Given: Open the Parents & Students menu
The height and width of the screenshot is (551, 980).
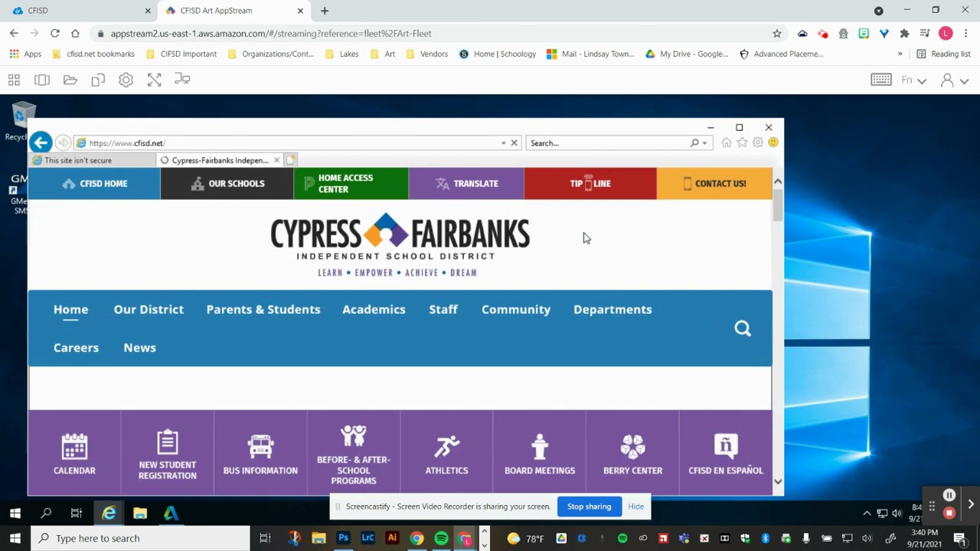Looking at the screenshot, I should [x=263, y=309].
